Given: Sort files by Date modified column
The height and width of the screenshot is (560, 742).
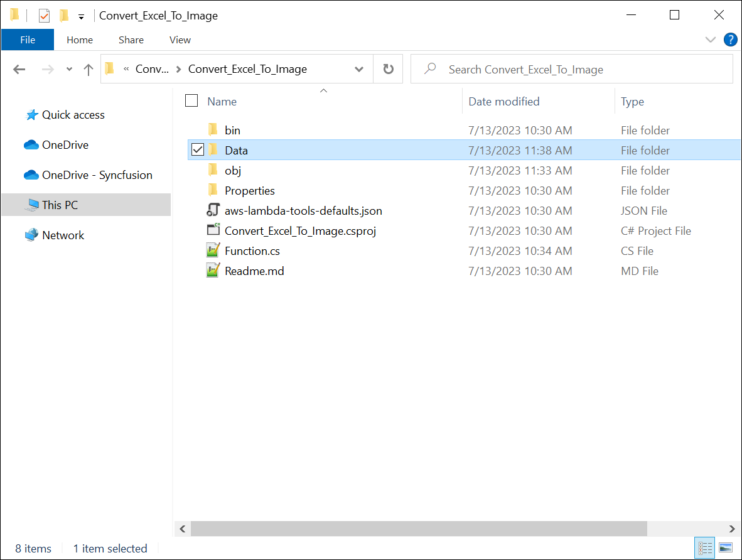Looking at the screenshot, I should pyautogui.click(x=503, y=102).
